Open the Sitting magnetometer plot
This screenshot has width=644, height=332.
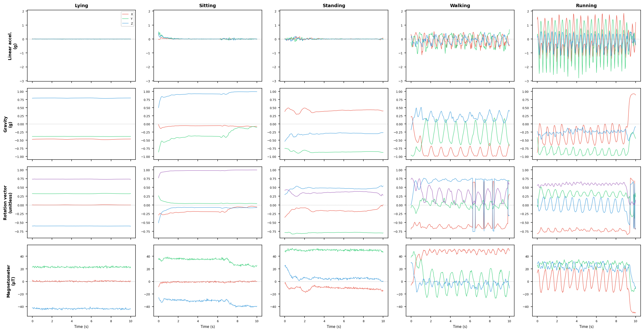click(x=208, y=281)
